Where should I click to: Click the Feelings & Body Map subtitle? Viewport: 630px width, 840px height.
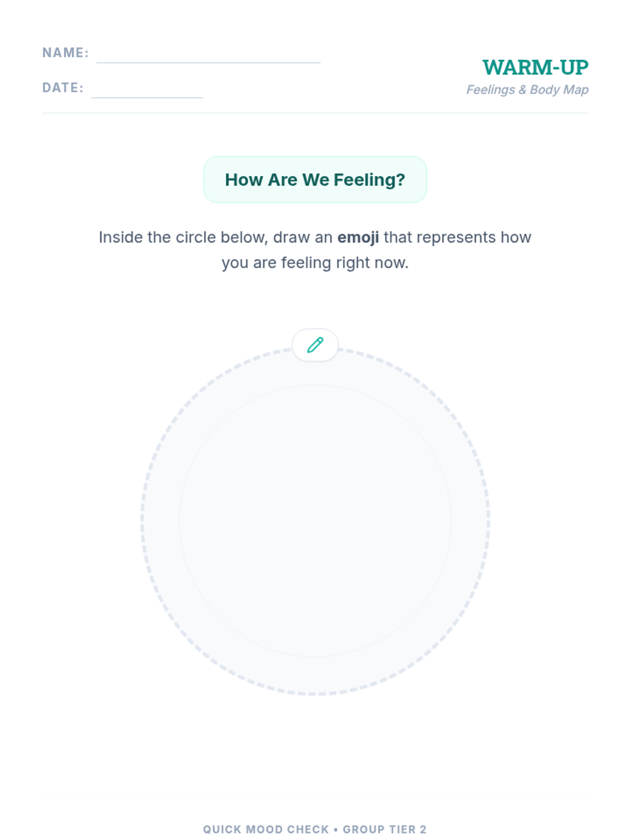point(528,90)
